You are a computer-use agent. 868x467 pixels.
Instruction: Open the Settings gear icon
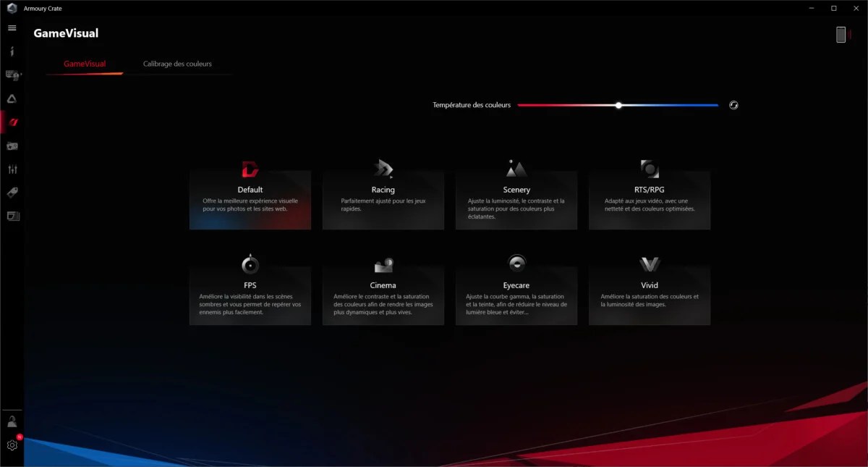[x=12, y=445]
